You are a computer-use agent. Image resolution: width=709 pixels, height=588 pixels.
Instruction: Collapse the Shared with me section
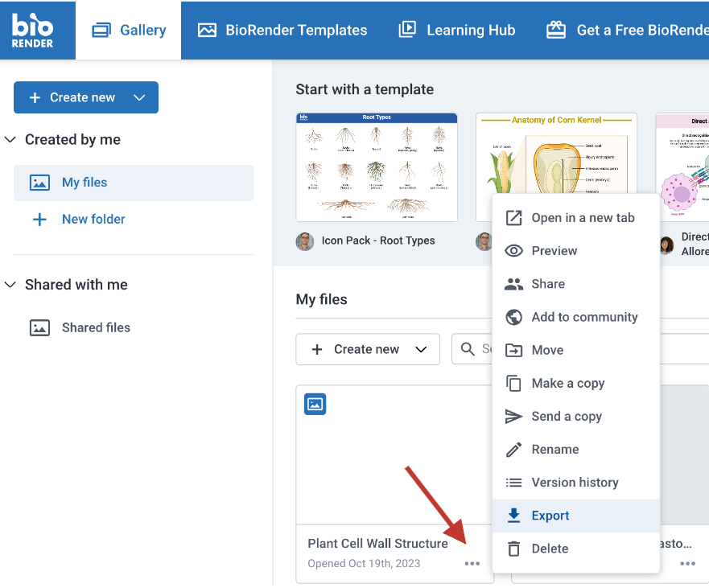[10, 284]
